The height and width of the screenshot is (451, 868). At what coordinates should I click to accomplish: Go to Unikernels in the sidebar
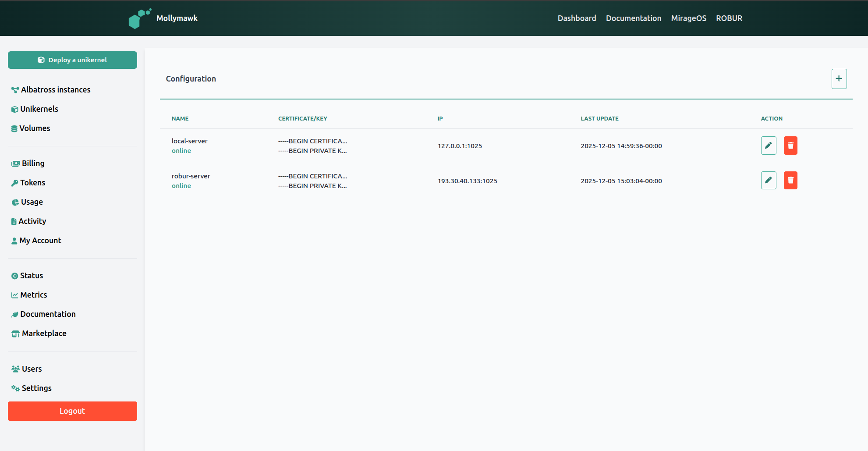pos(39,109)
